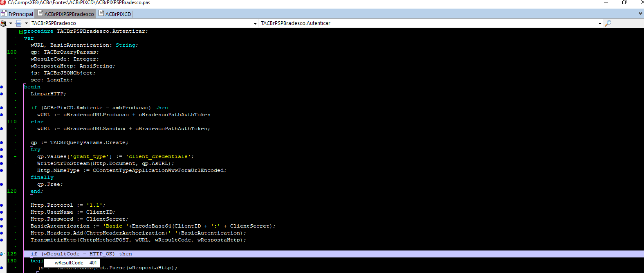Toggle breakpoint dot on the begin line
Viewport: 644px width, 273px height.
2,87
